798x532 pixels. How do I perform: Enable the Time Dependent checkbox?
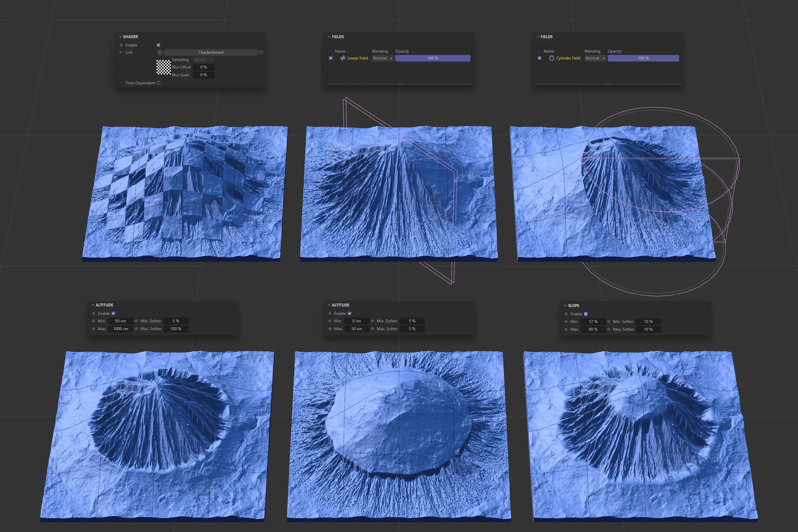[158, 83]
